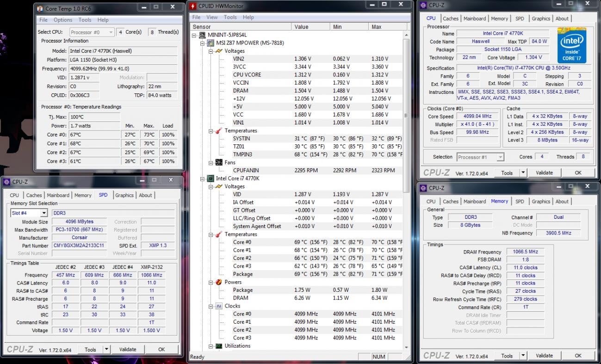Click OK in the CPU-Z Memory window
The width and height of the screenshot is (601, 364).
pyautogui.click(x=578, y=356)
